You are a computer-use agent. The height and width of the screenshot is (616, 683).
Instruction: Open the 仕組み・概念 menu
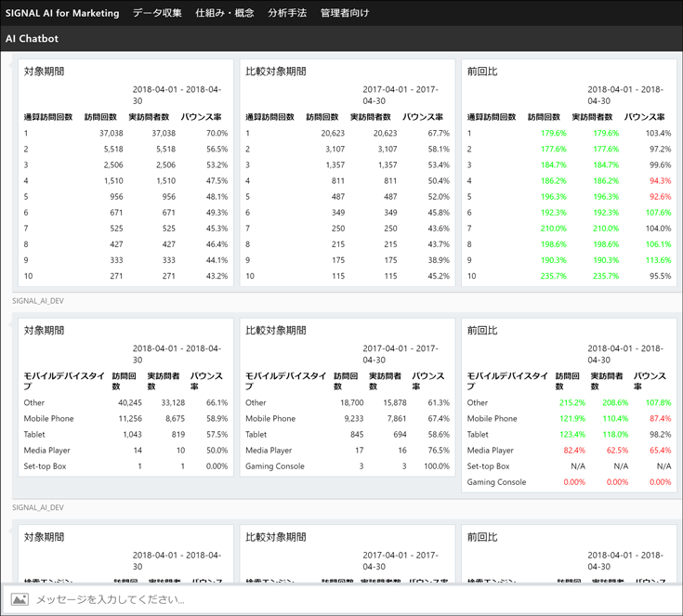pos(225,13)
